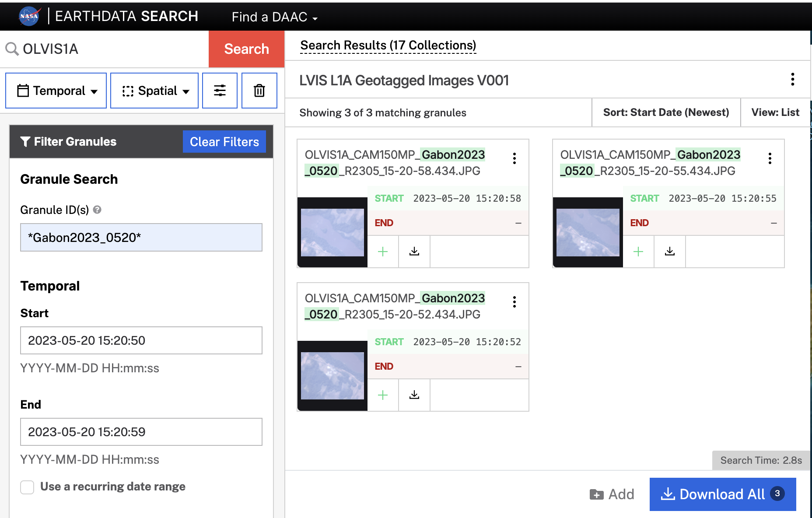
Task: Click granule title ending 15-20-58.434.JPG
Action: (x=395, y=163)
